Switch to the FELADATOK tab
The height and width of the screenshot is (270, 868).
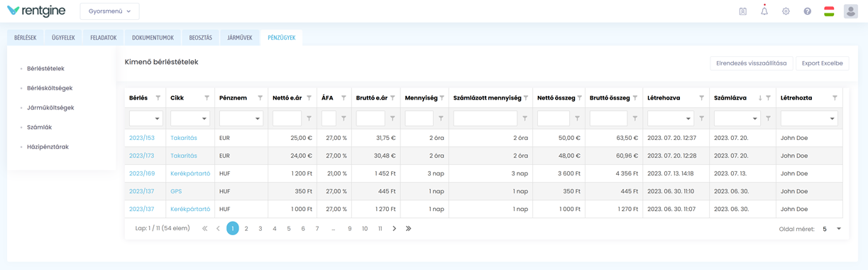(104, 38)
